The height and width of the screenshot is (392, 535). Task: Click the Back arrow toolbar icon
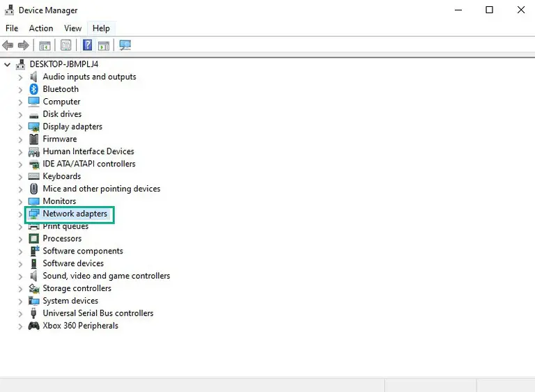coord(8,45)
